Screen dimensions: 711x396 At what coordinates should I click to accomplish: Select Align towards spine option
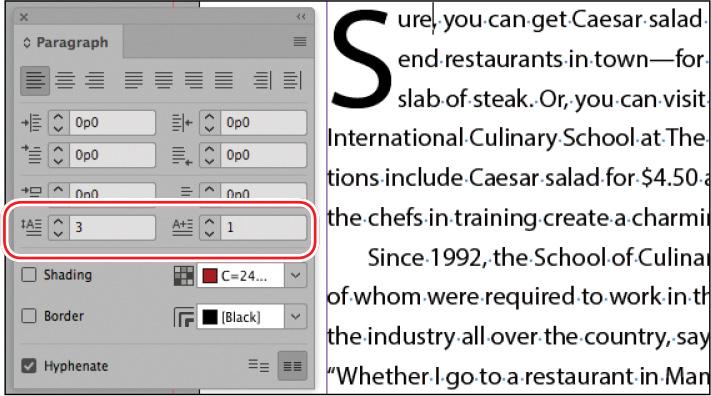[x=263, y=81]
